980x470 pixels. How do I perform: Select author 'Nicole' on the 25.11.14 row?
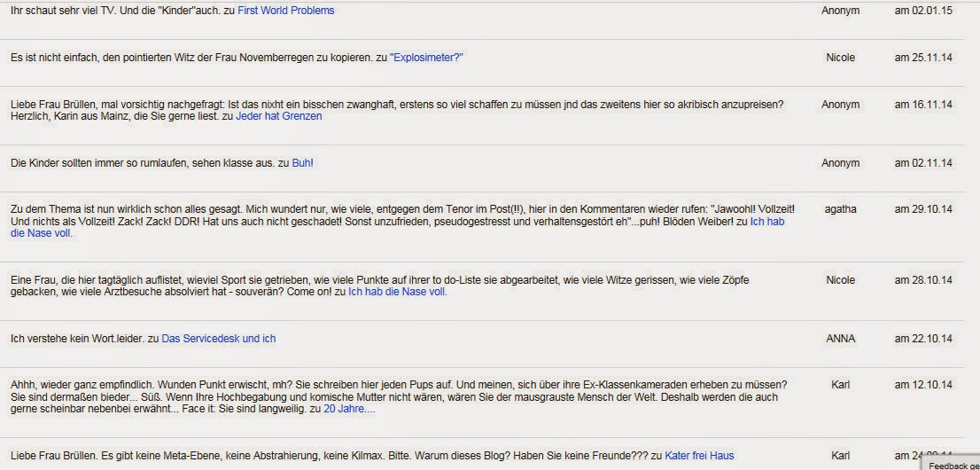point(840,58)
